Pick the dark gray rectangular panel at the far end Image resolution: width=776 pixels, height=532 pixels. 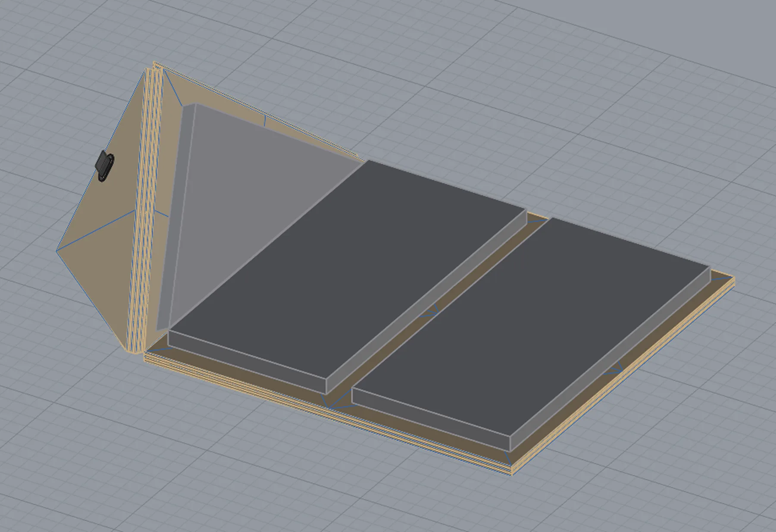coord(530,334)
